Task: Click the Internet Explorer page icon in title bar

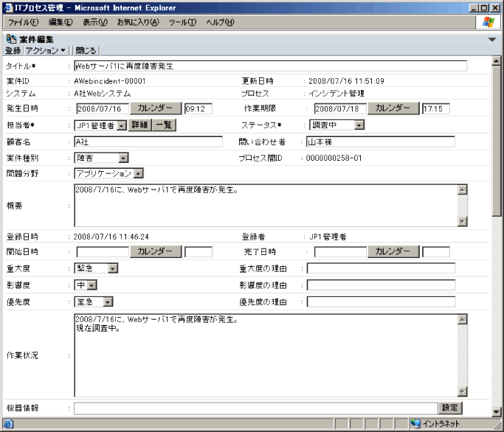Action: click(x=9, y=7)
